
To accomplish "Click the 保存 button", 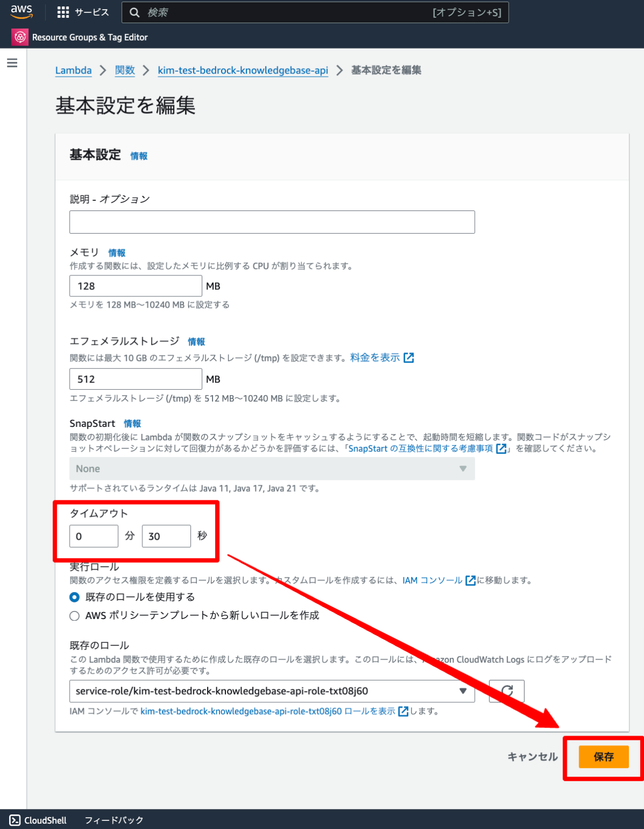I will click(603, 757).
